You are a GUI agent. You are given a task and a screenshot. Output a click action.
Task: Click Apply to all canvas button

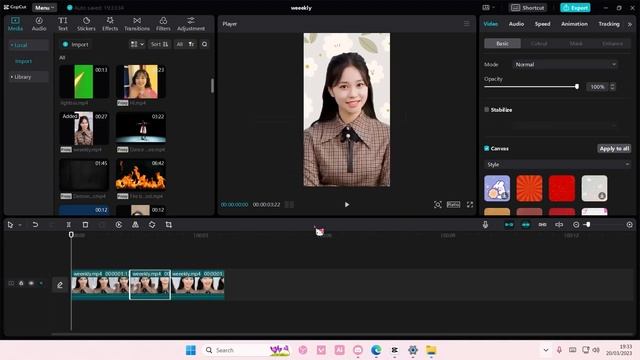coord(614,148)
